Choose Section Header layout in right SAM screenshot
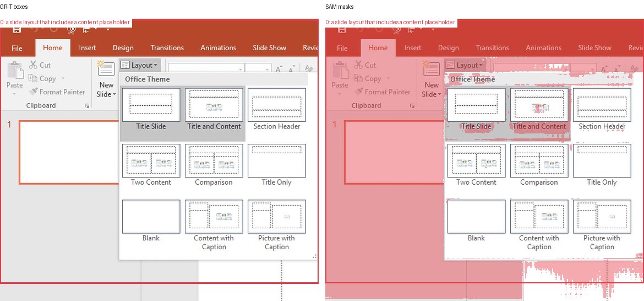 pos(602,109)
